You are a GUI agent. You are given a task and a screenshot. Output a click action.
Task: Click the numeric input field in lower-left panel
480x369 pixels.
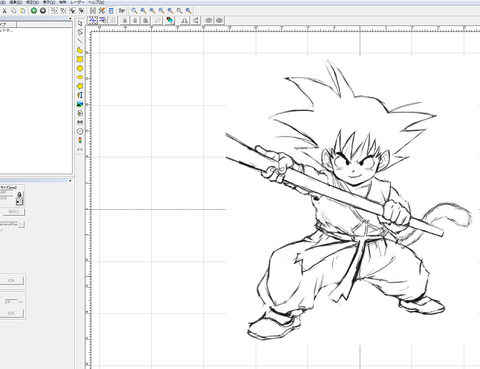click(11, 301)
